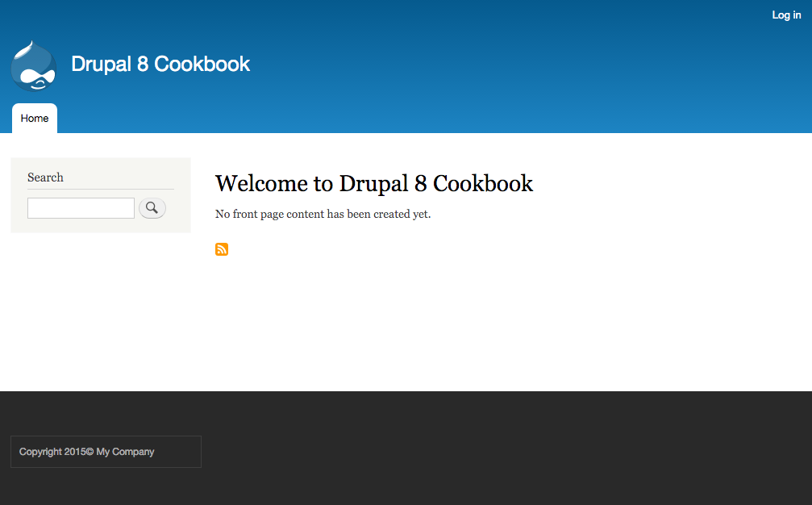Select the 'Copyright 2015© My Company' footer text
This screenshot has width=812, height=505.
pos(86,452)
